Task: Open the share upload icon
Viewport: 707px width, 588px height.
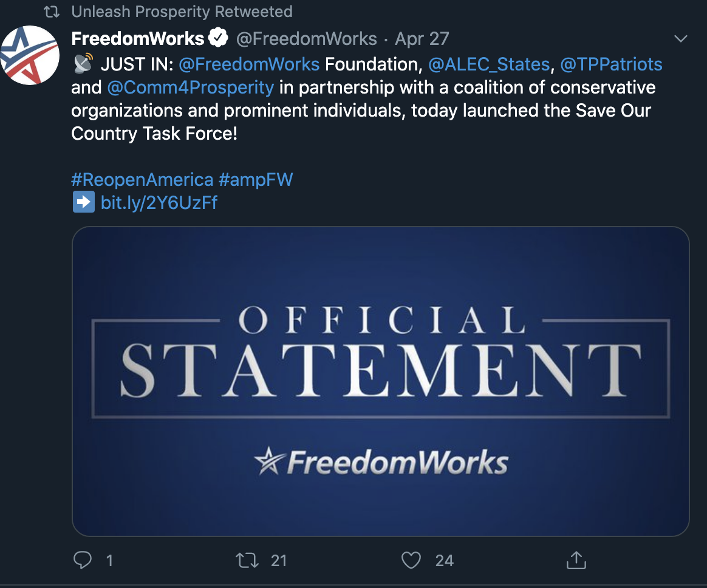Action: click(576, 560)
